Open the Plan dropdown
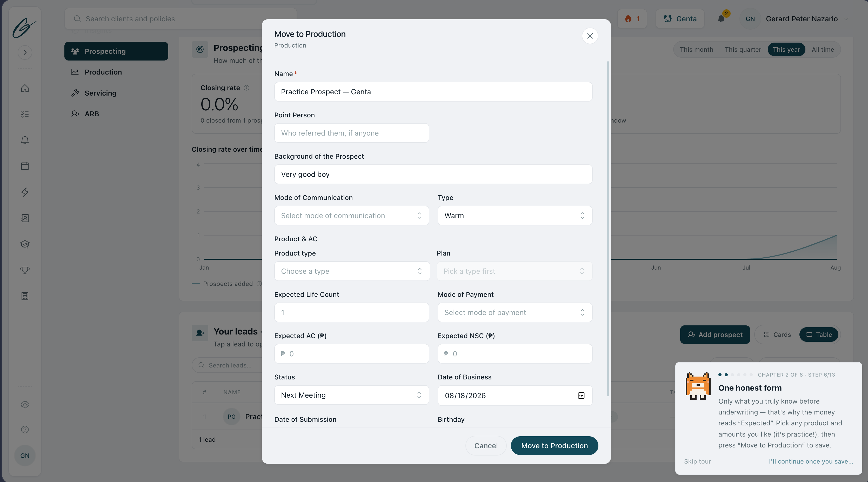Screen dimensions: 868x482 pos(515,271)
